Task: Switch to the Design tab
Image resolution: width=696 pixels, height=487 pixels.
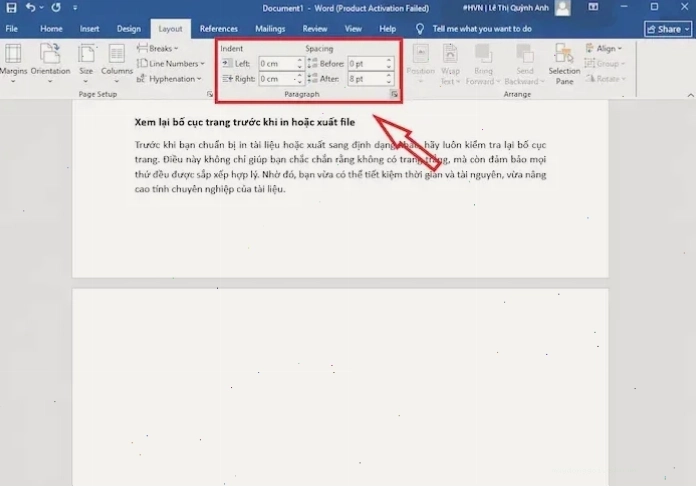Action: [x=129, y=29]
